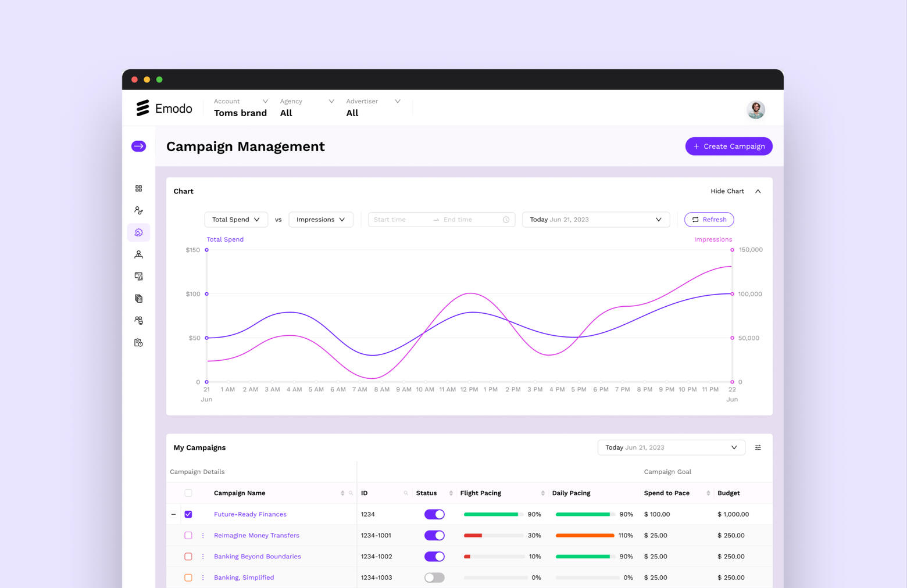Open table column settings filter icon
Viewport: 907px width, 588px height.
coord(758,447)
